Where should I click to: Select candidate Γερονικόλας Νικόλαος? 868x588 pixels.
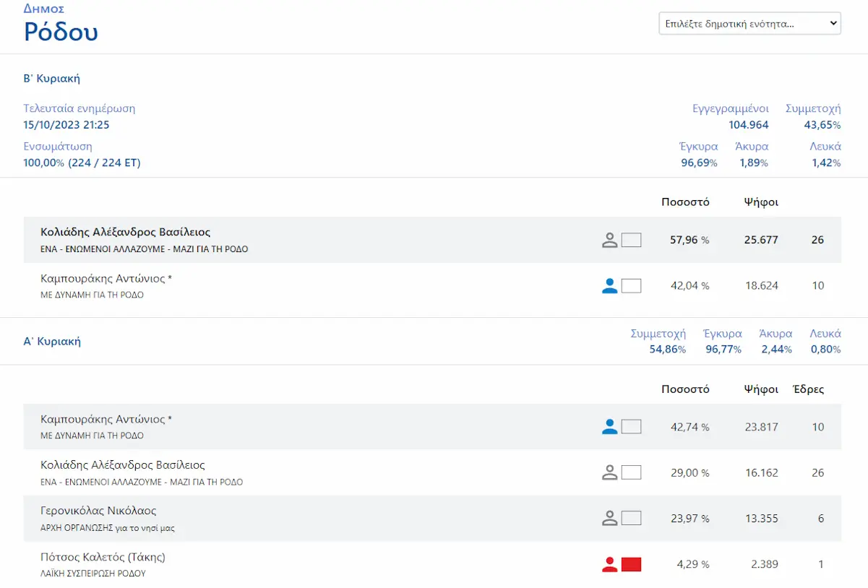coord(98,511)
